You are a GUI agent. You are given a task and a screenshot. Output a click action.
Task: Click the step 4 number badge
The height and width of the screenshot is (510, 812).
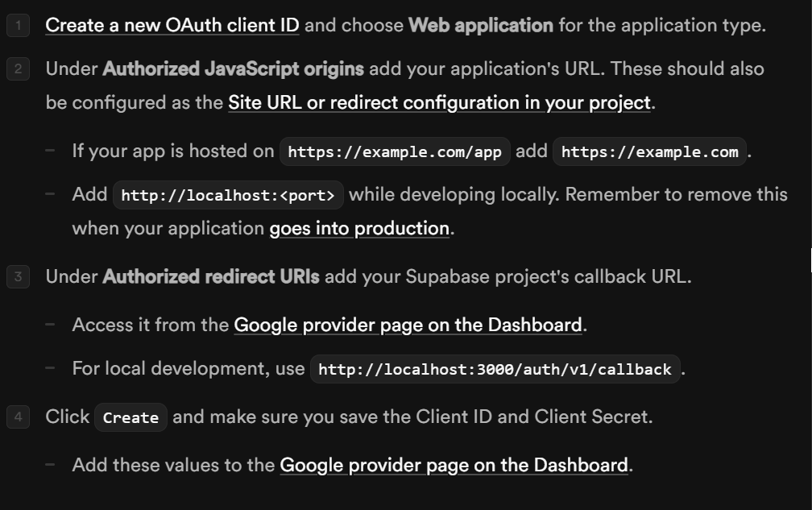18,417
